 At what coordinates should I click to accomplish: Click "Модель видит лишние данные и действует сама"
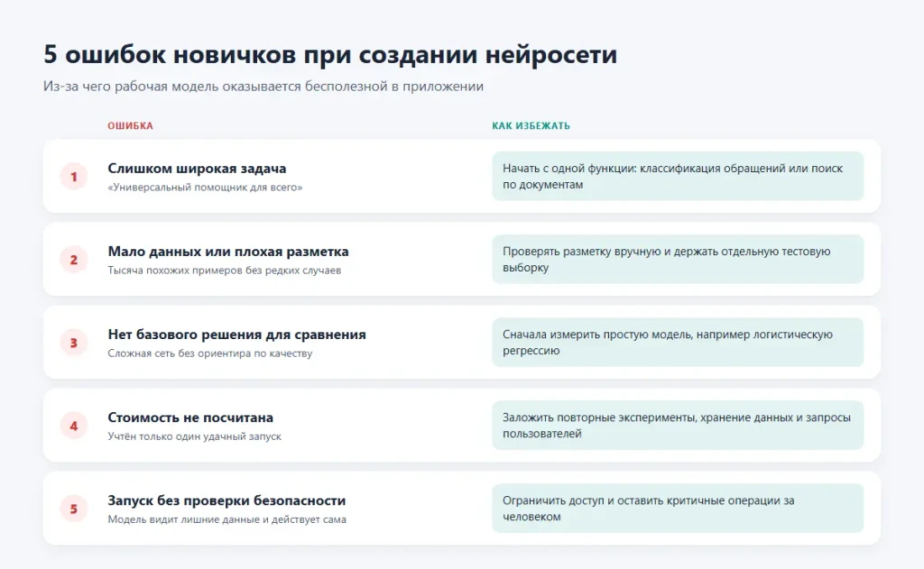226,519
